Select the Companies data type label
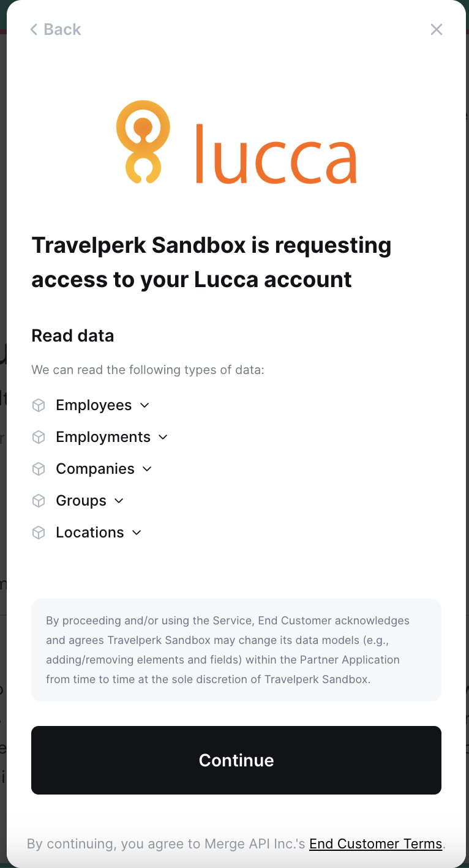This screenshot has width=469, height=868. (x=95, y=469)
